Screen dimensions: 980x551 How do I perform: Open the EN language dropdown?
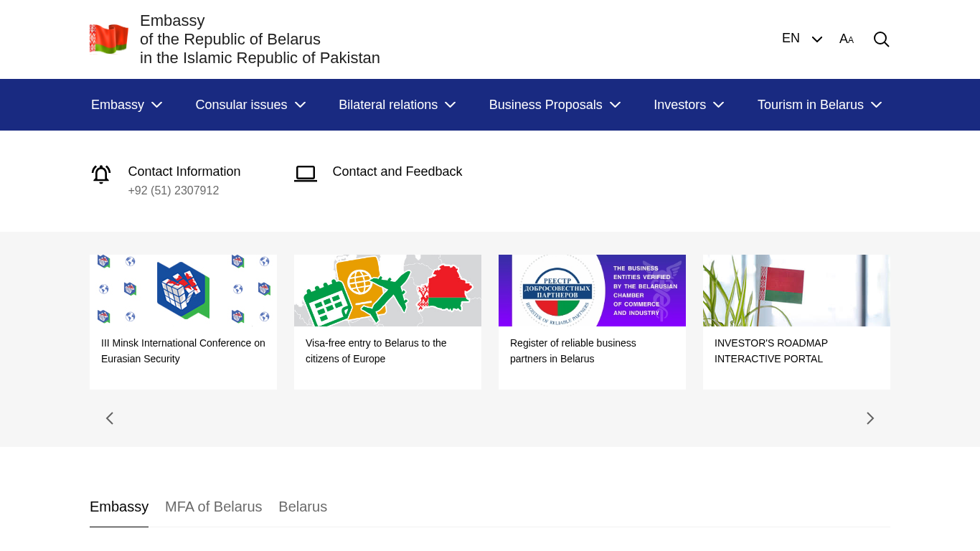[x=801, y=39]
